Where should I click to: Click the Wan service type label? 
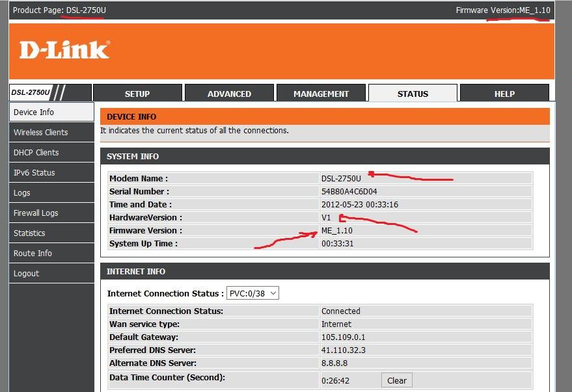pos(144,324)
